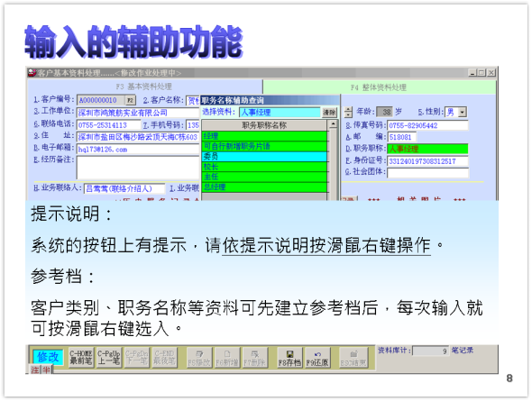Click the ESC结束 exit button
This screenshot has width=532, height=401.
coord(353,358)
